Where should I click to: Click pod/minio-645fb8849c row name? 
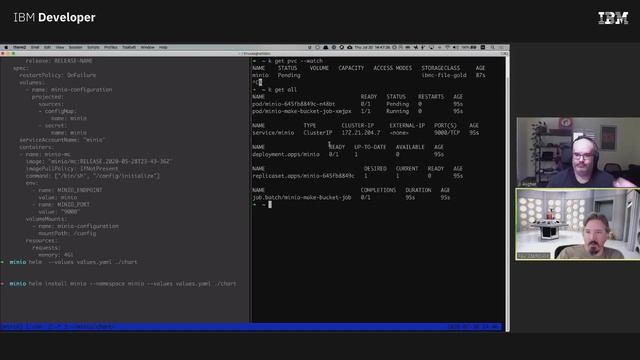pyautogui.click(x=293, y=104)
